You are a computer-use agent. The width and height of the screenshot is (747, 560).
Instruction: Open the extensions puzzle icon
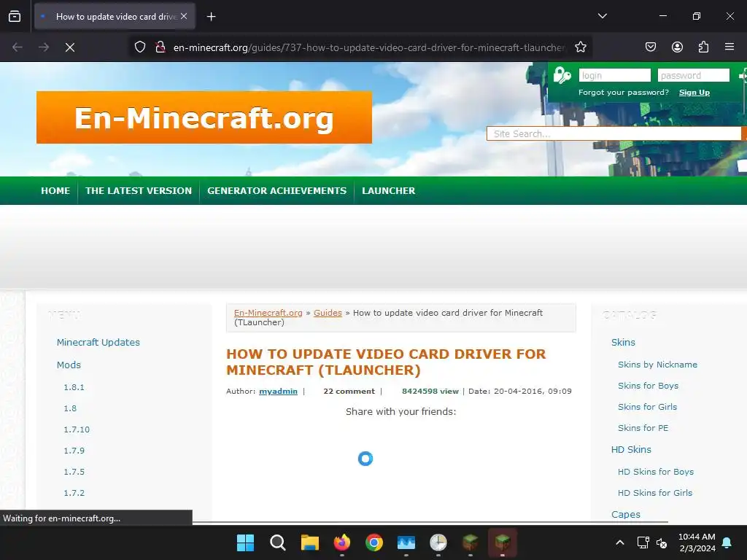point(703,47)
